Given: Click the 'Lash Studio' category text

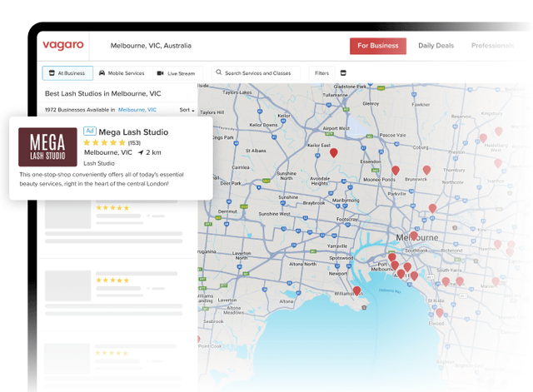Looking at the screenshot, I should click(99, 163).
